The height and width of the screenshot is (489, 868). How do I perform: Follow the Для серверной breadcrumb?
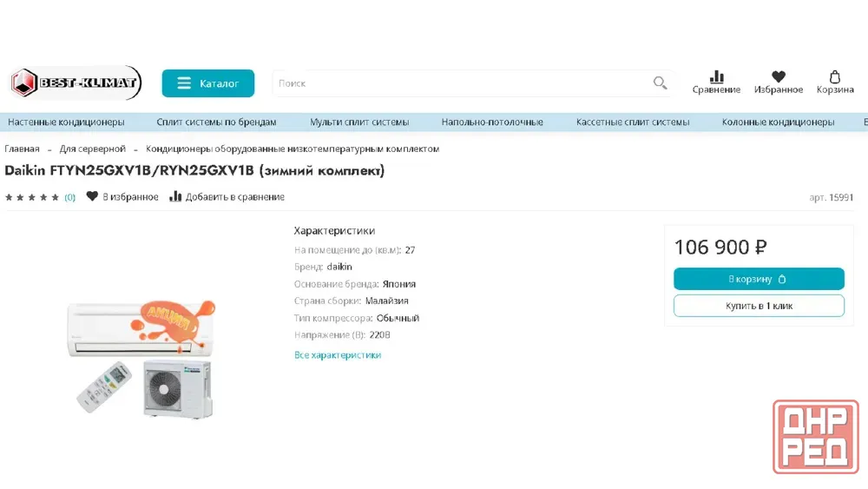93,149
